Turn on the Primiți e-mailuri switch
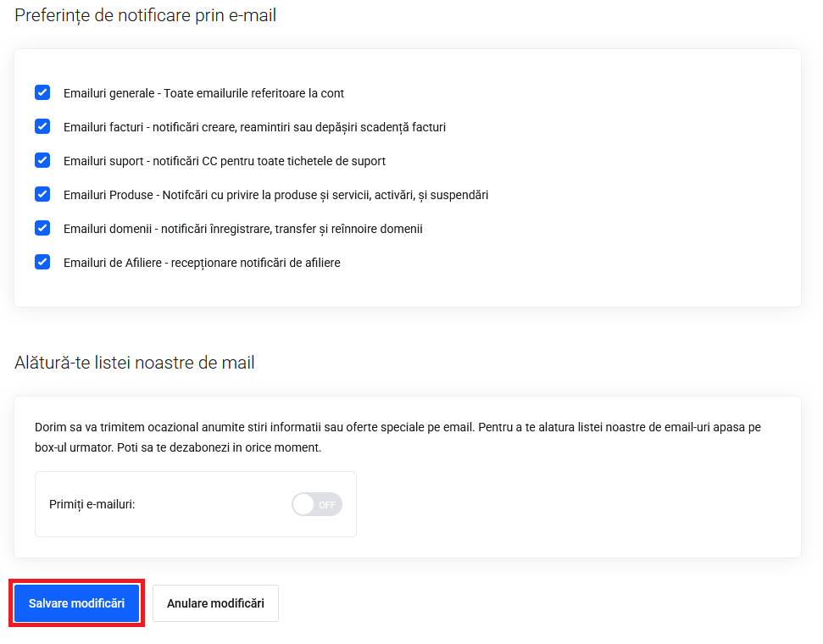Screen dimensions: 823x644 pos(317,504)
